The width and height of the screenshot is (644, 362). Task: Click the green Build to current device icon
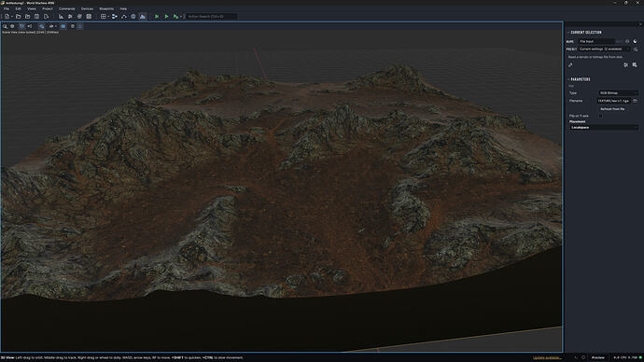[157, 17]
